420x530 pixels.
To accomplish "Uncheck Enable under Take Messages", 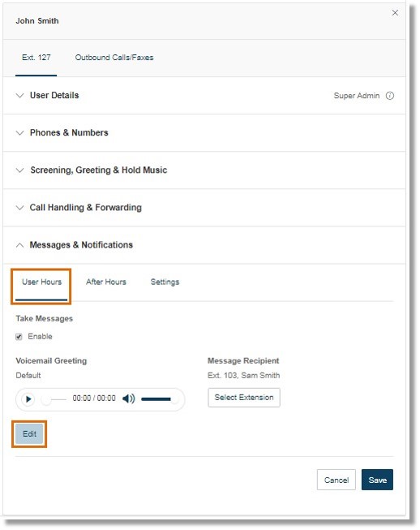I will pyautogui.click(x=19, y=337).
